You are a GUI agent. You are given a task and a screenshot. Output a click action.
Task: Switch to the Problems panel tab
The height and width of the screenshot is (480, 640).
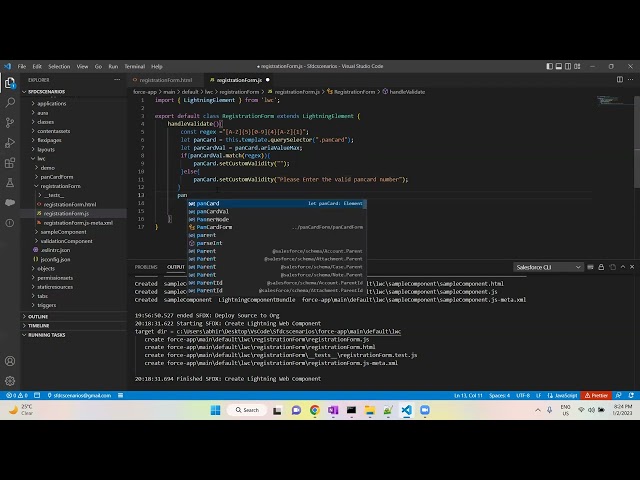click(x=146, y=267)
